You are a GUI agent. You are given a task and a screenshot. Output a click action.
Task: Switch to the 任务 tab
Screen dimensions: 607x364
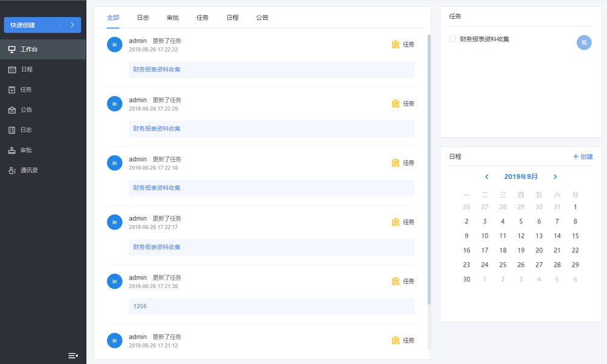(203, 18)
